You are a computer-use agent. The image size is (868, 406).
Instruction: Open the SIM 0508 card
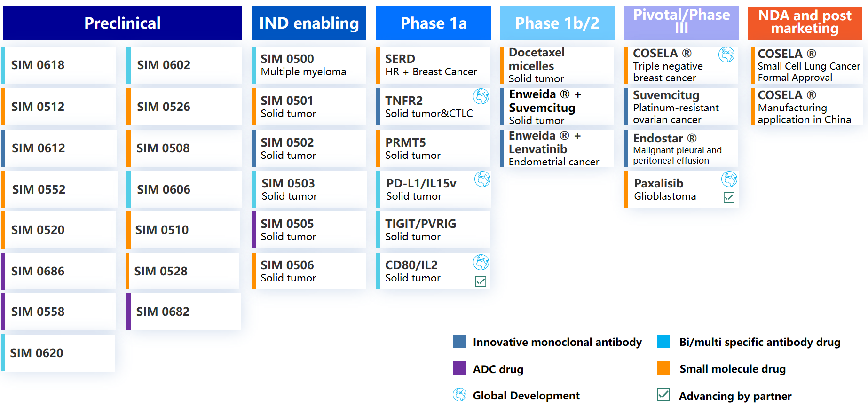click(184, 148)
